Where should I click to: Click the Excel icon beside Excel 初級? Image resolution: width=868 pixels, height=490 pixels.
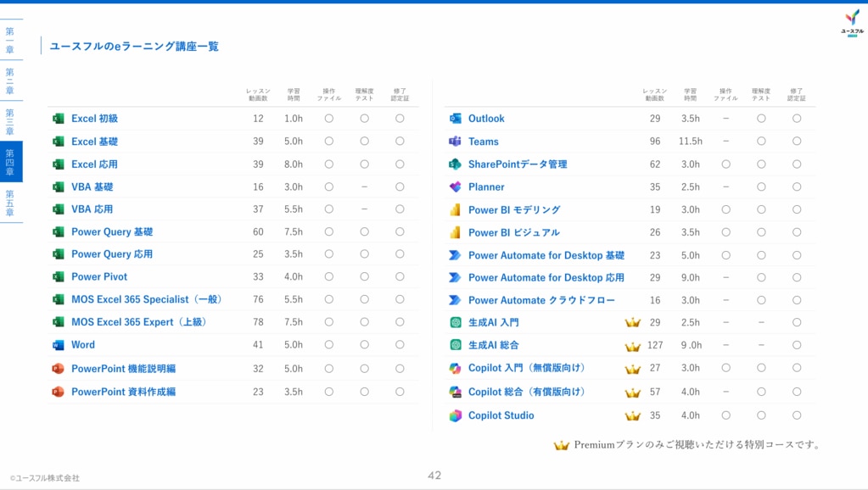click(x=58, y=119)
